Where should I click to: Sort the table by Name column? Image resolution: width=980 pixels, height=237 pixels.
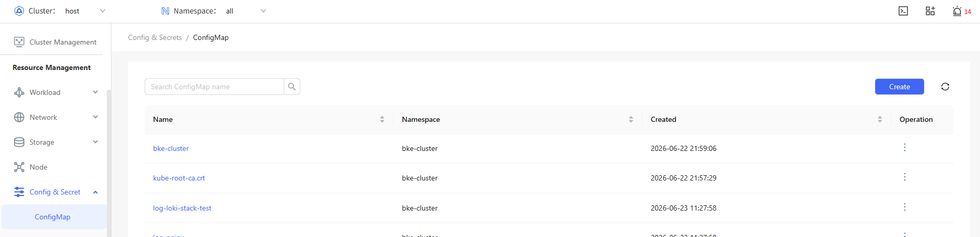[382, 119]
